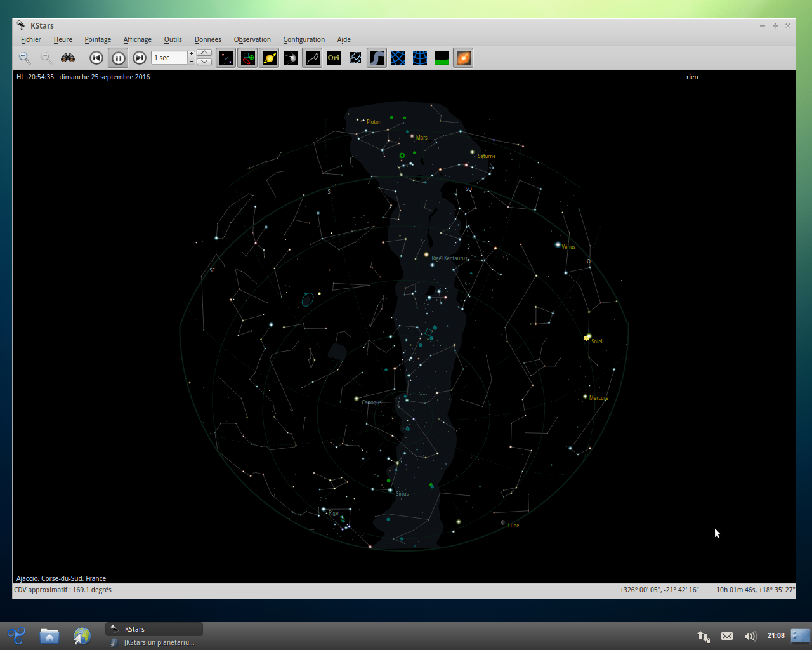The width and height of the screenshot is (812, 650).
Task: Toggle constellation boundaries
Action: (x=355, y=58)
